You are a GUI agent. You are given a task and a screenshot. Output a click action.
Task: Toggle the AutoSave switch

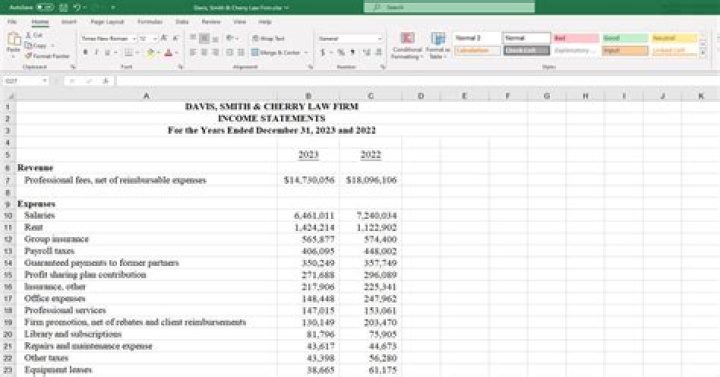tap(45, 7)
